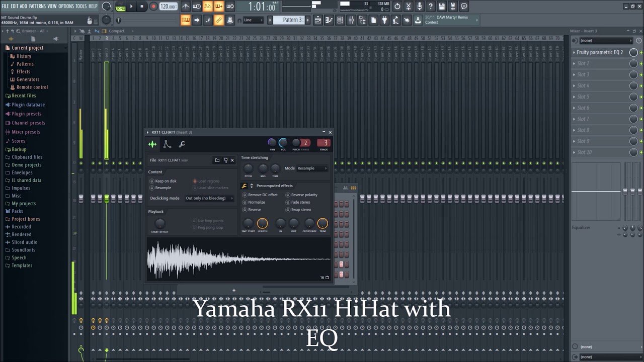Open the EDIT menu
Screen dimensions: 644x362
[15, 6]
